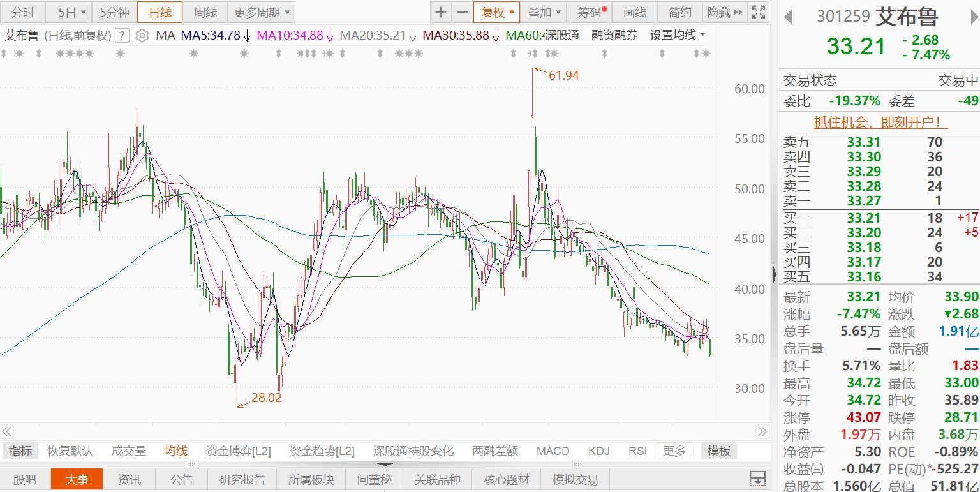Collapse bottom panel with the down triangle handle

point(384,464)
